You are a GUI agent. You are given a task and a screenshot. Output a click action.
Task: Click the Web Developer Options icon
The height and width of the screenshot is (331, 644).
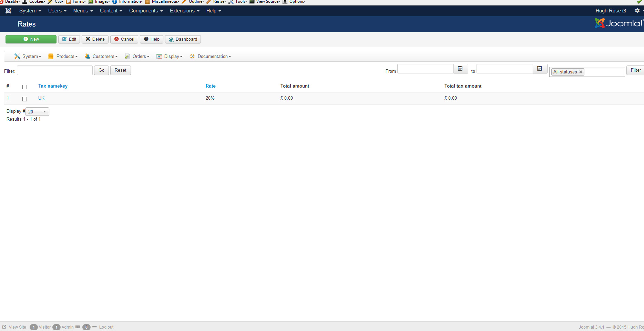tap(285, 2)
